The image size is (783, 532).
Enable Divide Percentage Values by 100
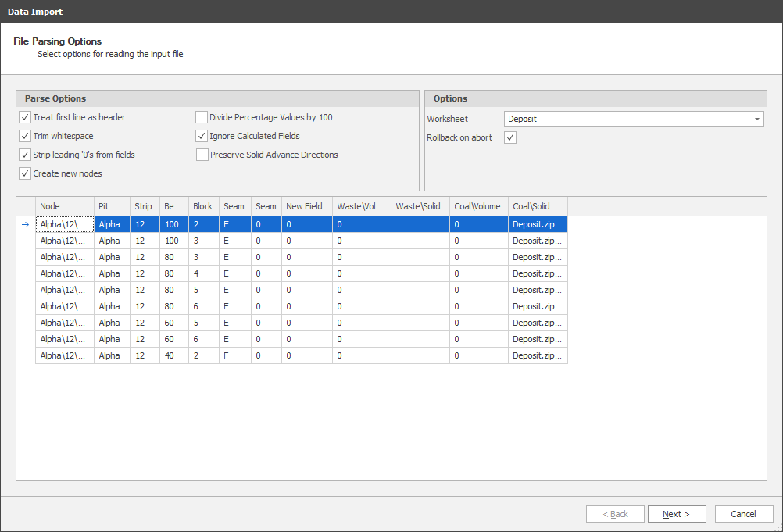click(x=202, y=117)
